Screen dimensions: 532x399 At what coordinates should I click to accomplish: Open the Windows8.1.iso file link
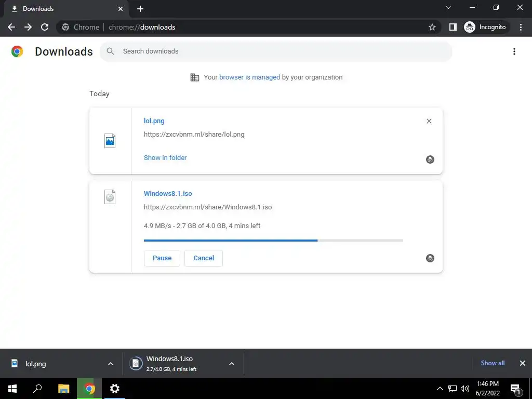coord(168,194)
